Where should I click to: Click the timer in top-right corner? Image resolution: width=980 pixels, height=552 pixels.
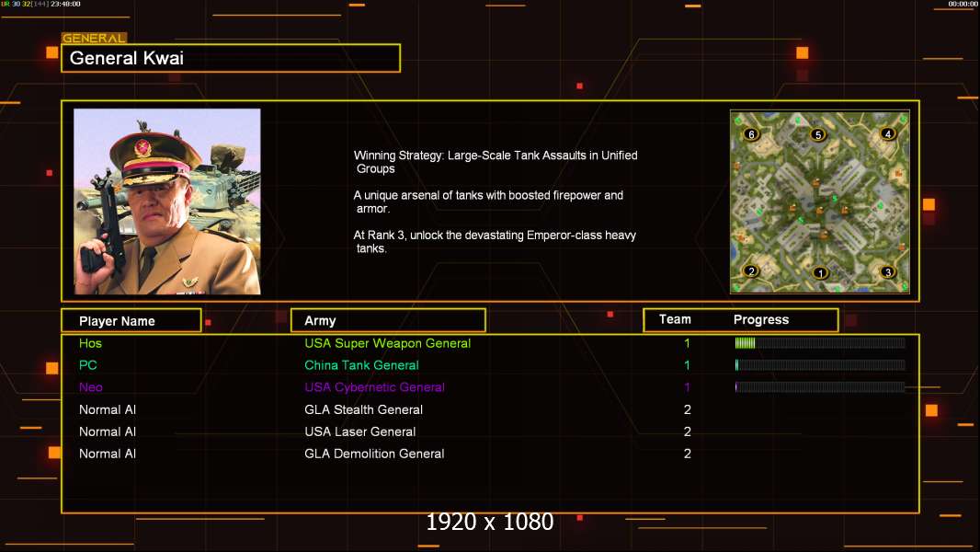[963, 4]
